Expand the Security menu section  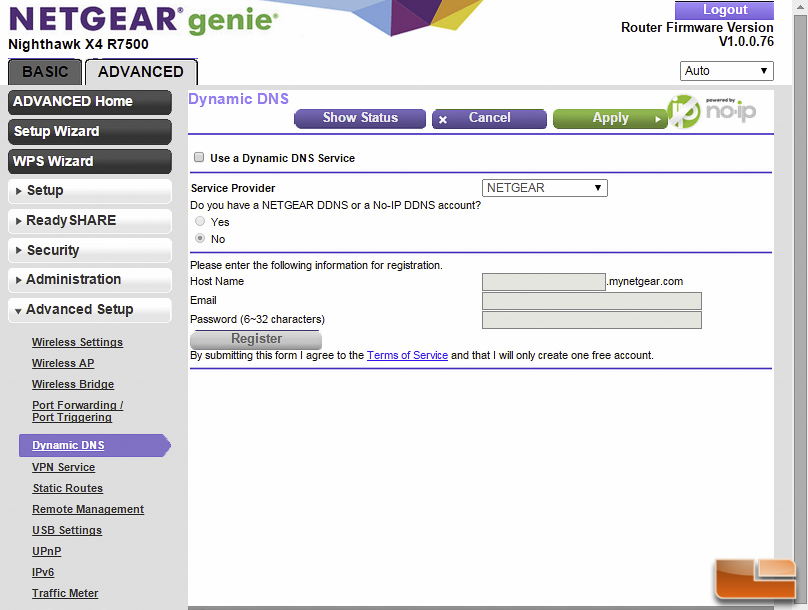coord(90,250)
